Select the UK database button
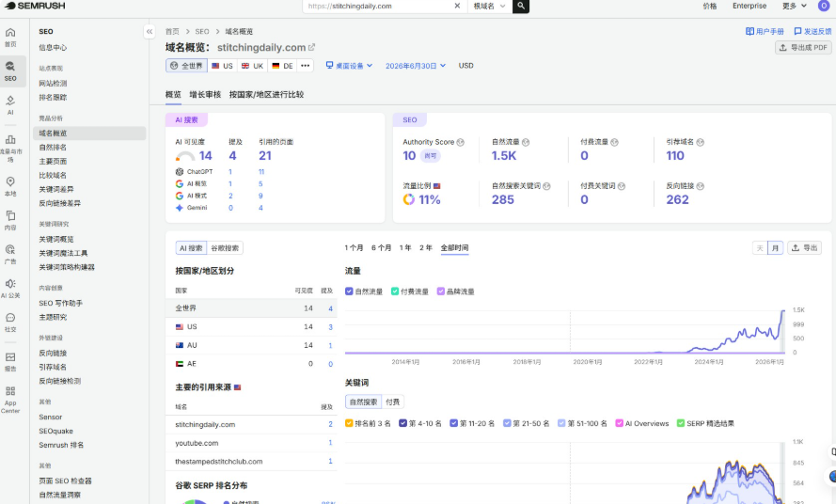The image size is (836, 504). pos(252,66)
